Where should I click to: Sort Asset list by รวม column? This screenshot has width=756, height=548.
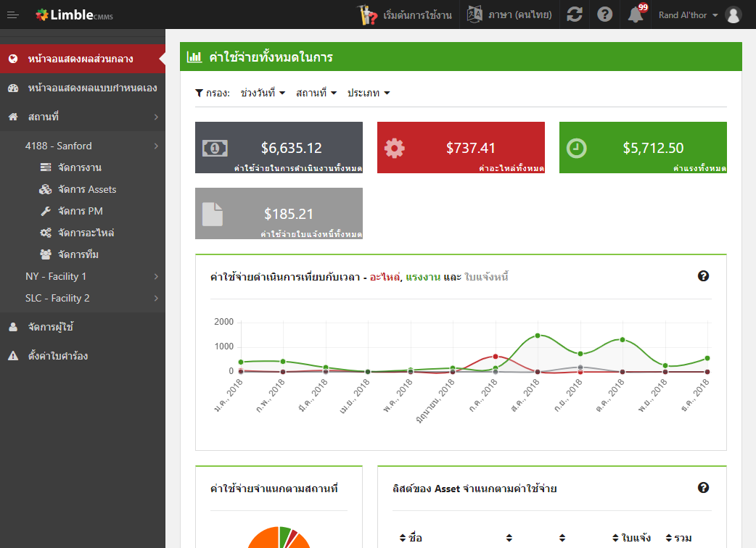click(x=679, y=538)
